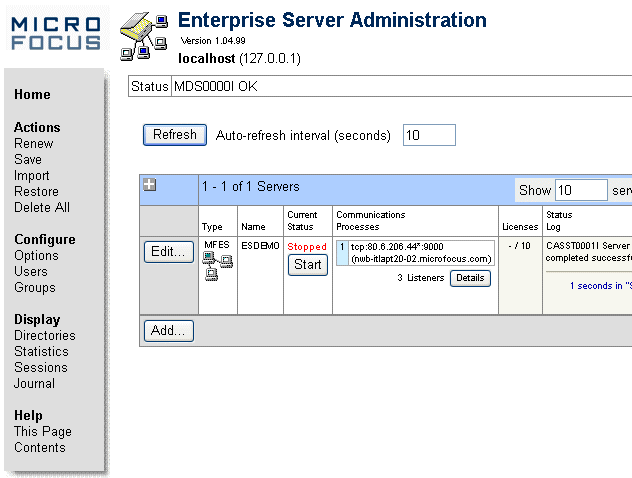Click the Help section heading
The width and height of the screenshot is (632, 478).
(28, 416)
